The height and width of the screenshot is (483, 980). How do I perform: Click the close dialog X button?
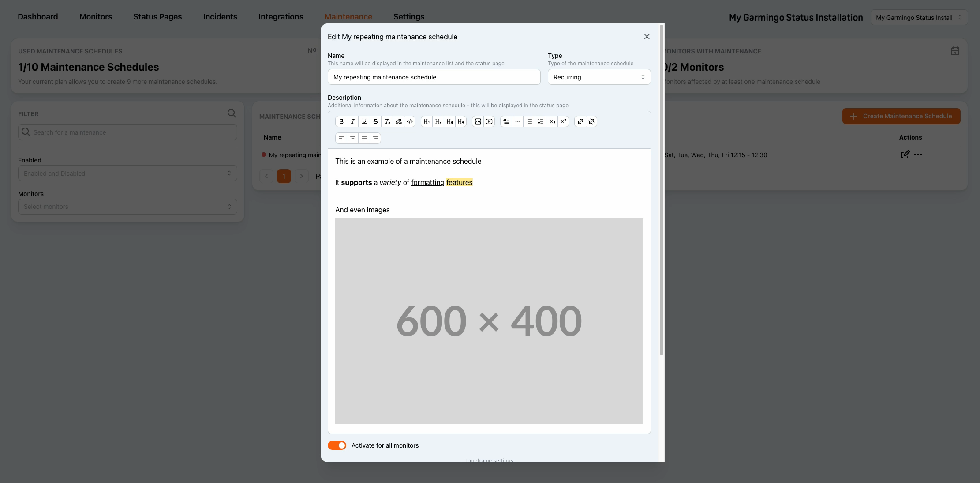point(647,37)
